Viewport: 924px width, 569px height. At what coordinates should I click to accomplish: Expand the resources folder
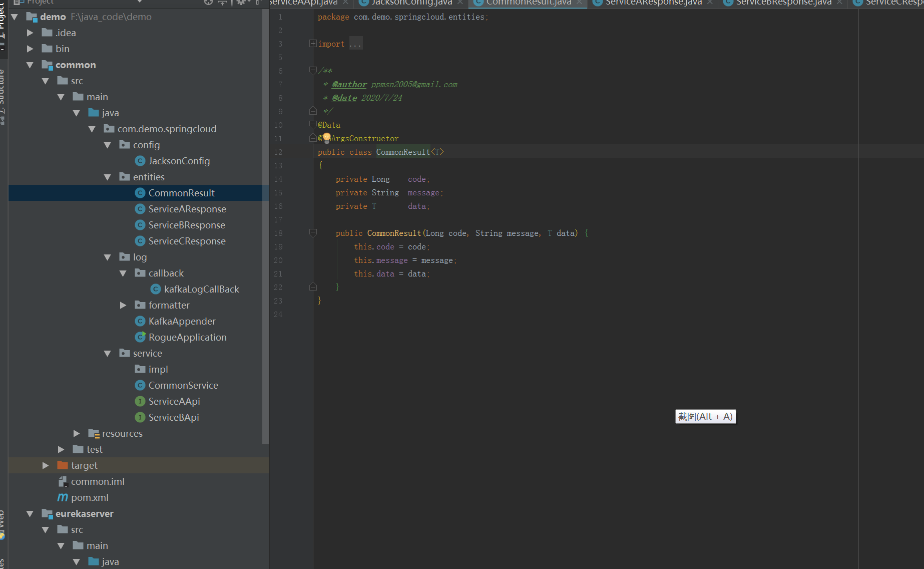point(77,433)
